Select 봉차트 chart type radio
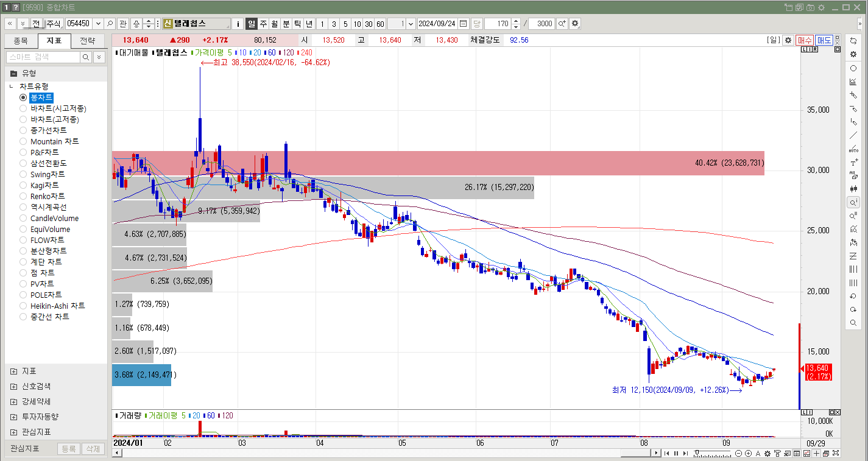This screenshot has height=461, width=868. click(23, 97)
